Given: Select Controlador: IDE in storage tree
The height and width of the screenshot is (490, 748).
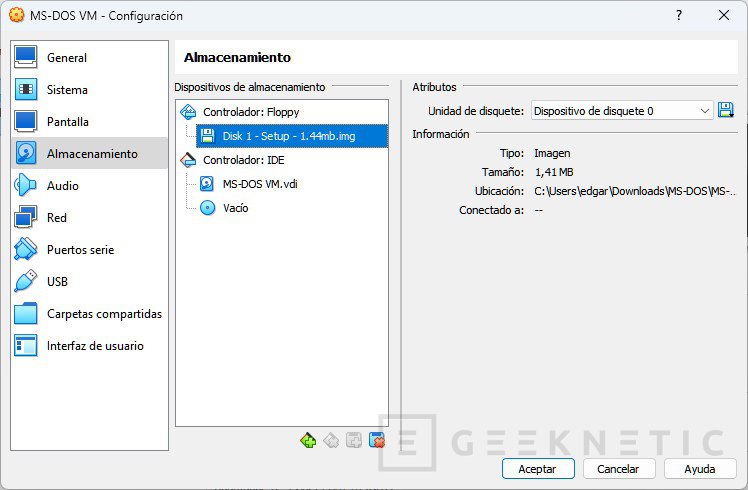Looking at the screenshot, I should tap(245, 160).
